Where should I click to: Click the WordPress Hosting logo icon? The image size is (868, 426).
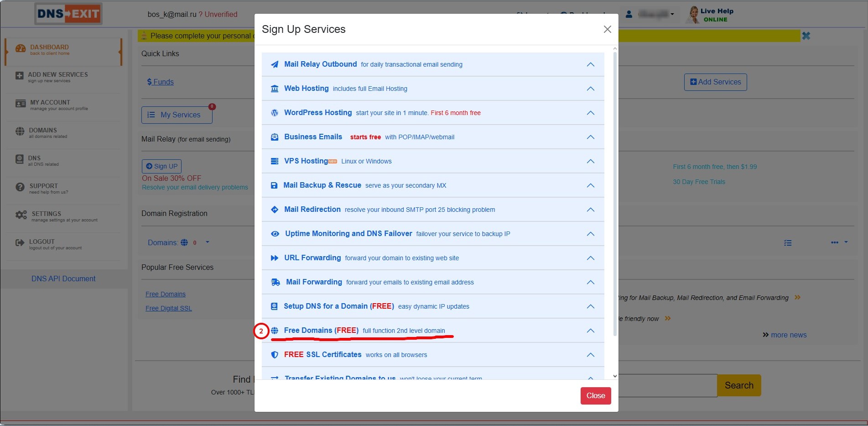(275, 113)
